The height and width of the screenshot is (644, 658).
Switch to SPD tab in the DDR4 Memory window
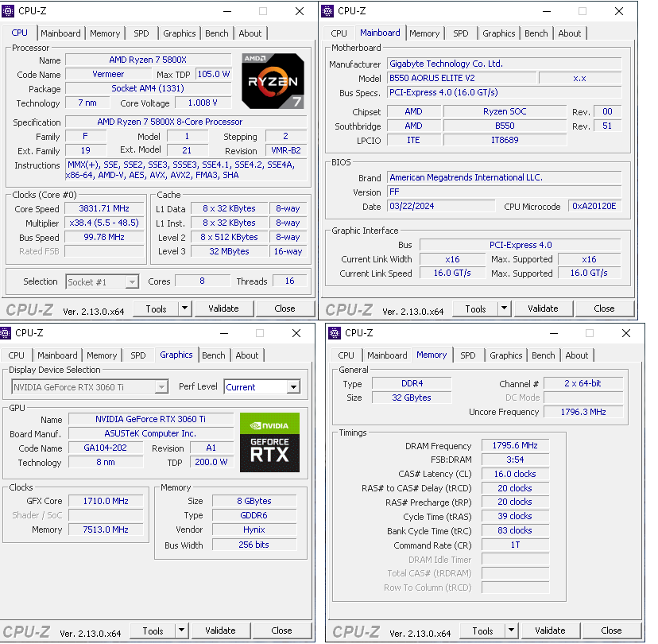tap(468, 355)
